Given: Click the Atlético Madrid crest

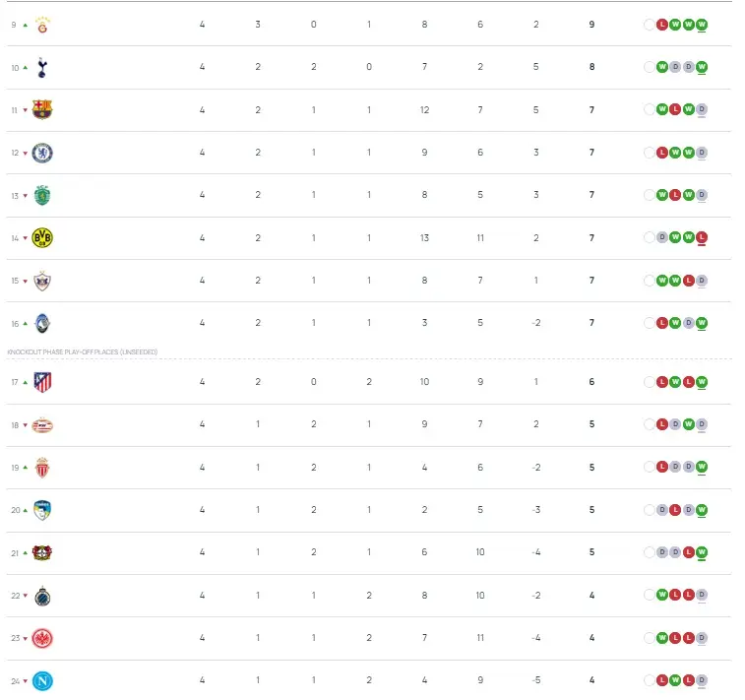Looking at the screenshot, I should [x=42, y=382].
